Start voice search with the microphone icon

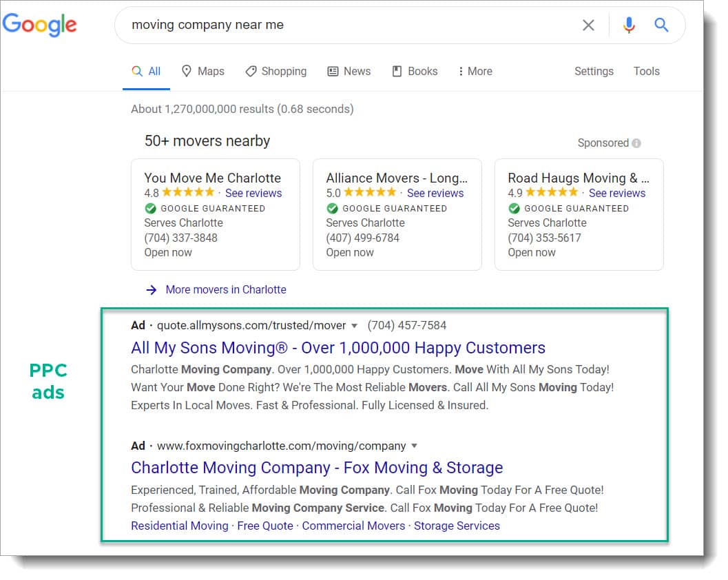click(629, 25)
